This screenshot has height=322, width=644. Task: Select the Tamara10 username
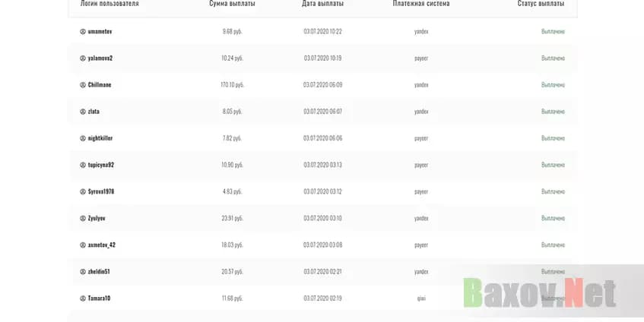[x=99, y=298]
